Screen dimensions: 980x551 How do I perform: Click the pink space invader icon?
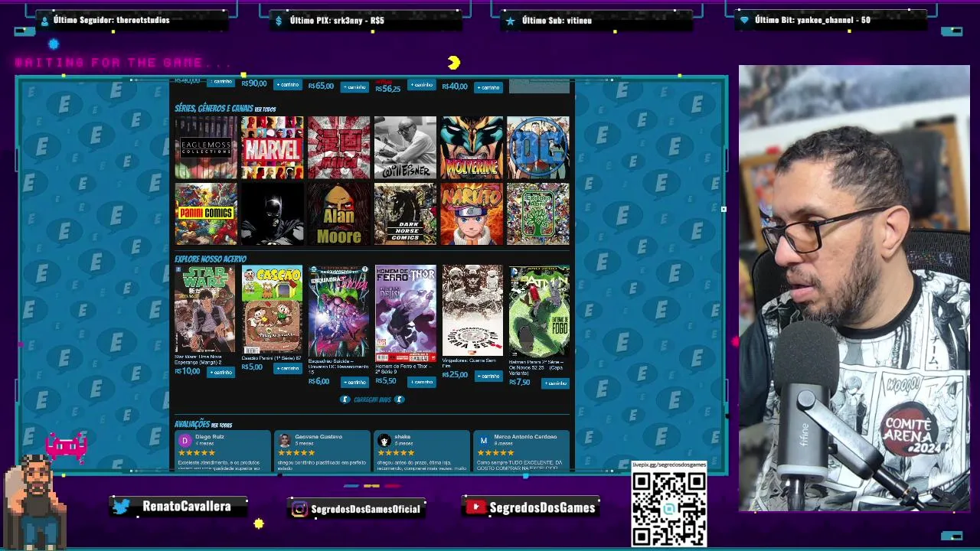(67, 445)
